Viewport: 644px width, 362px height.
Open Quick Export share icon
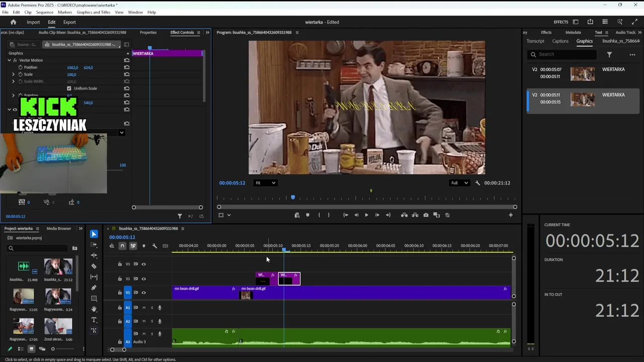tap(590, 22)
